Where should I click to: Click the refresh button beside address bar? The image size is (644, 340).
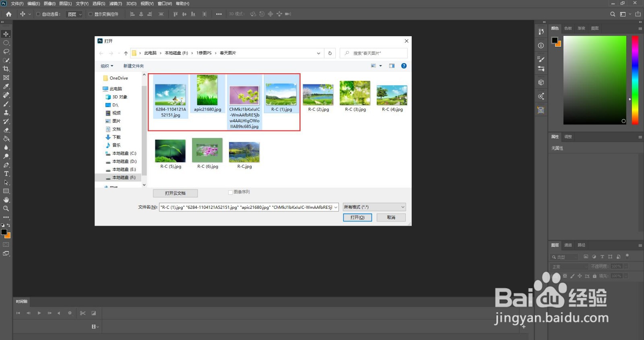coord(330,53)
